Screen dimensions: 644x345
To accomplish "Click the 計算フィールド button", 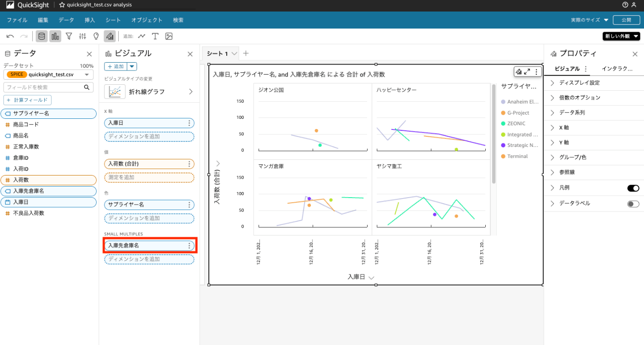I will tap(28, 100).
